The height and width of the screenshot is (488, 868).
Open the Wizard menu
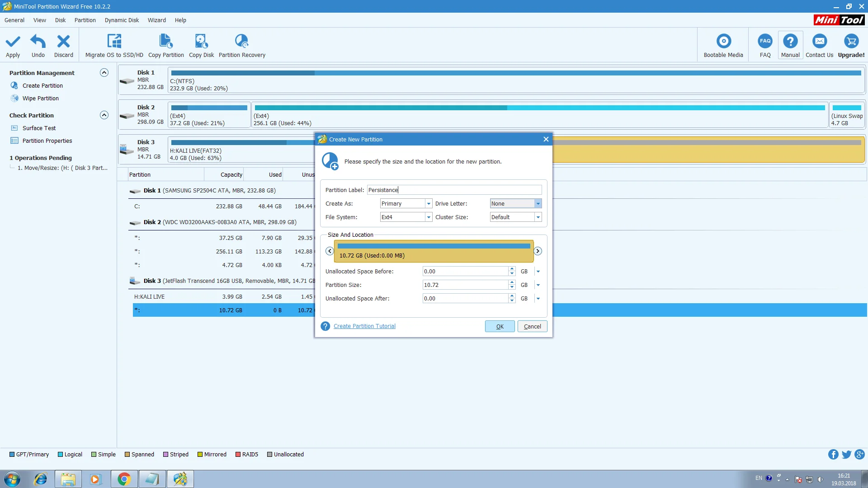tap(156, 20)
